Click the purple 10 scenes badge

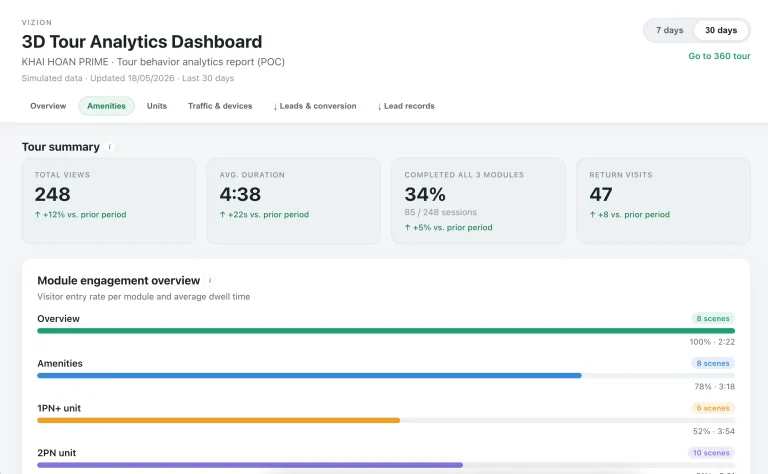[711, 453]
